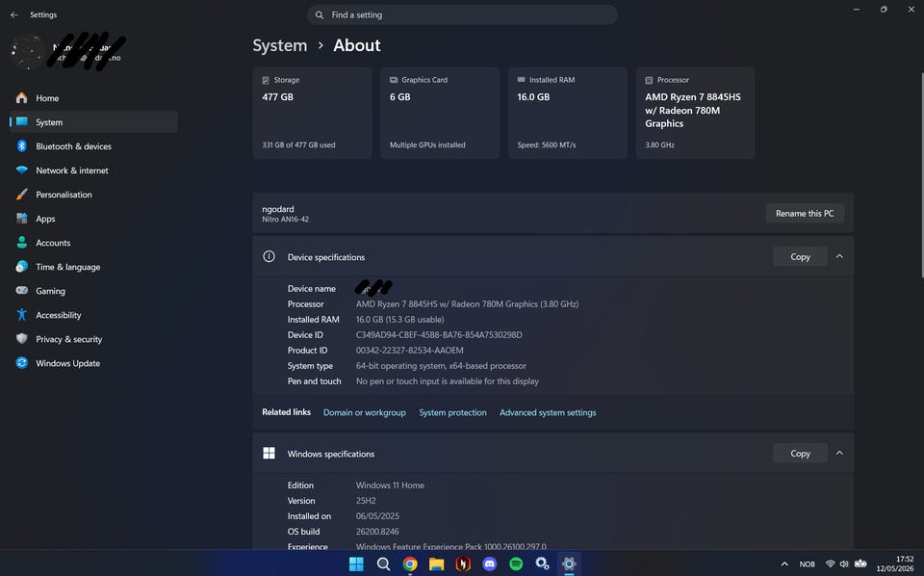Open Privacy & security settings

point(93,340)
